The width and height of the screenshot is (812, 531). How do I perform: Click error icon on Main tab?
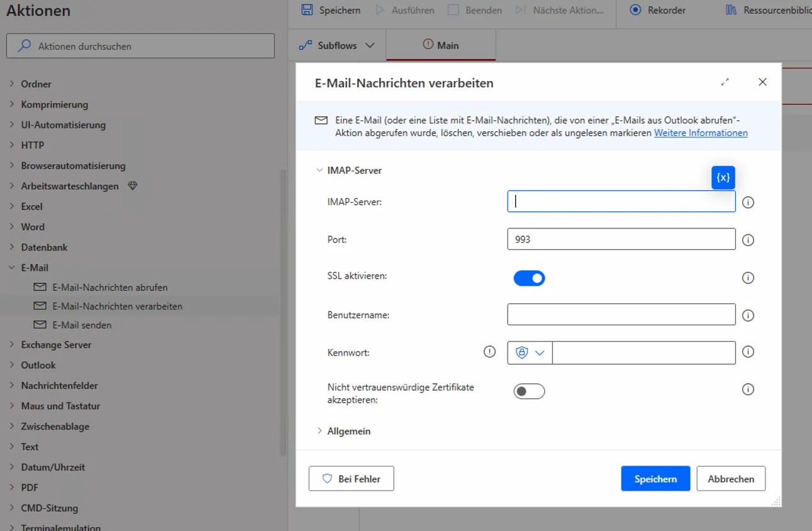[x=428, y=45]
